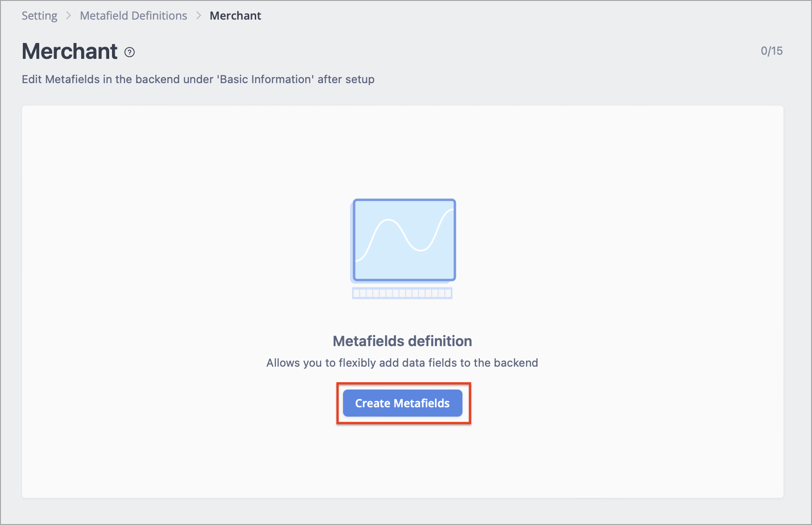Click the Merchant page title

70,51
